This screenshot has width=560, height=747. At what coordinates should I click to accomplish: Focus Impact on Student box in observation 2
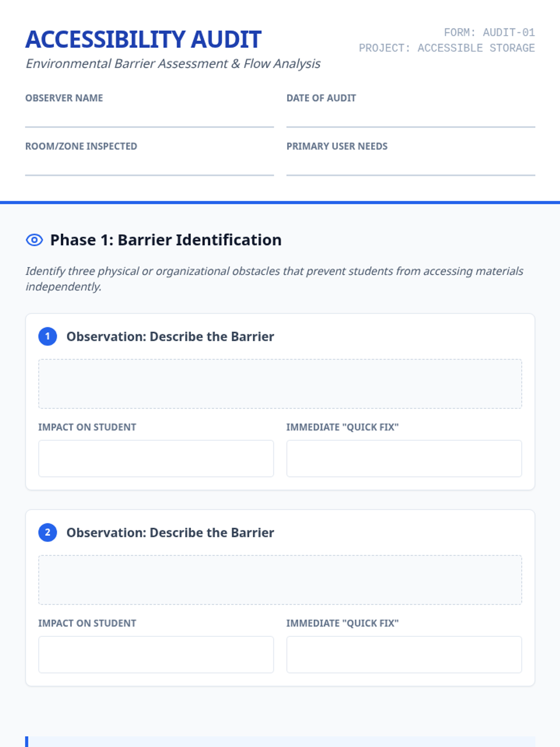(156, 655)
